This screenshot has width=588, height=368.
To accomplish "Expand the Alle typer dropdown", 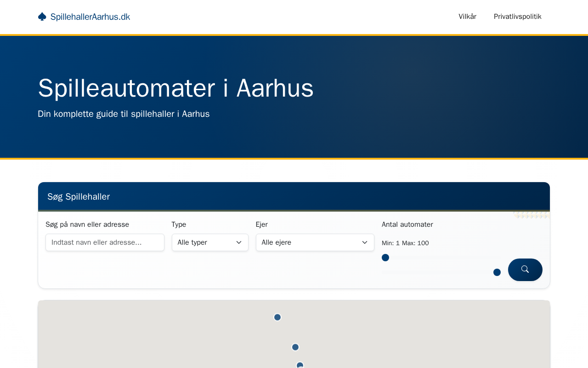I will pos(210,242).
